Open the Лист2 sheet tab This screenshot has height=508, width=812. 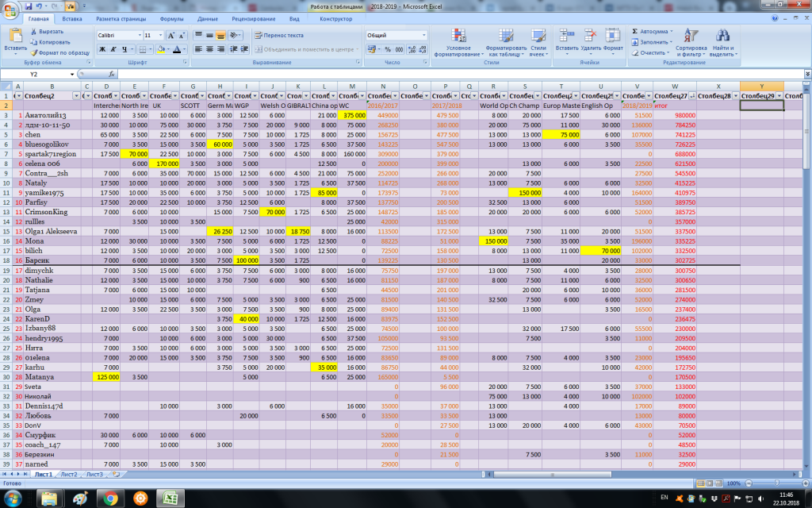(x=69, y=474)
